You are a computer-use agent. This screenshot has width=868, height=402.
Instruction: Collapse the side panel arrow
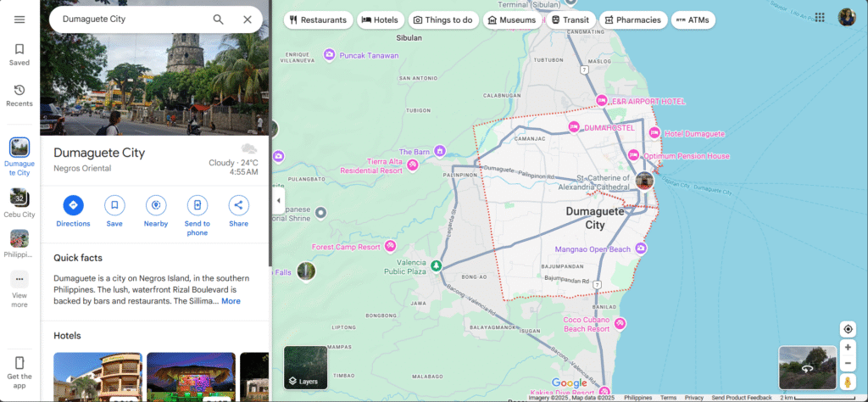(x=278, y=200)
